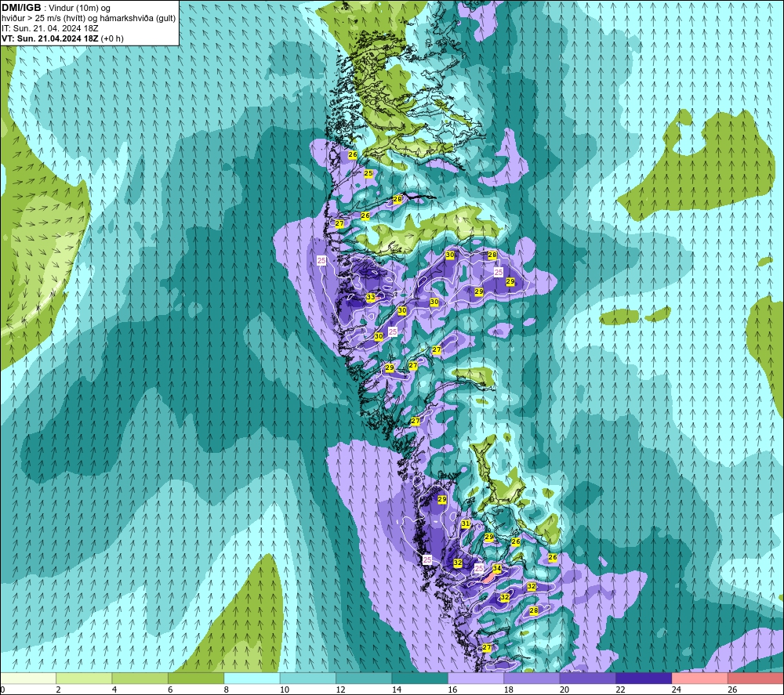The height and width of the screenshot is (695, 784).
Task: Select the salmon legend swatch above 26 m/s
Action: [756, 678]
